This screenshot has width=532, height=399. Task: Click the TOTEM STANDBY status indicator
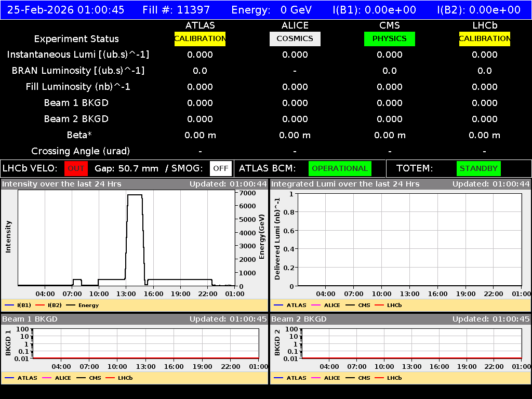[x=477, y=168]
